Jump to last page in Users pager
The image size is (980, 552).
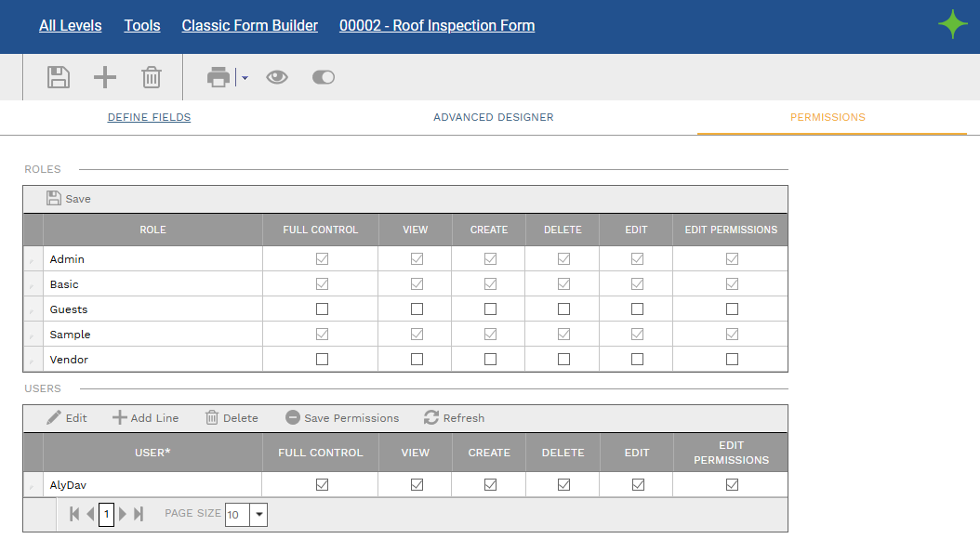click(x=139, y=514)
